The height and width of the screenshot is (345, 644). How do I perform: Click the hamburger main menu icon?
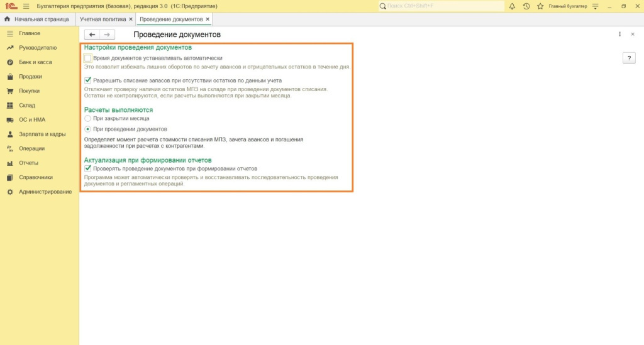click(26, 6)
